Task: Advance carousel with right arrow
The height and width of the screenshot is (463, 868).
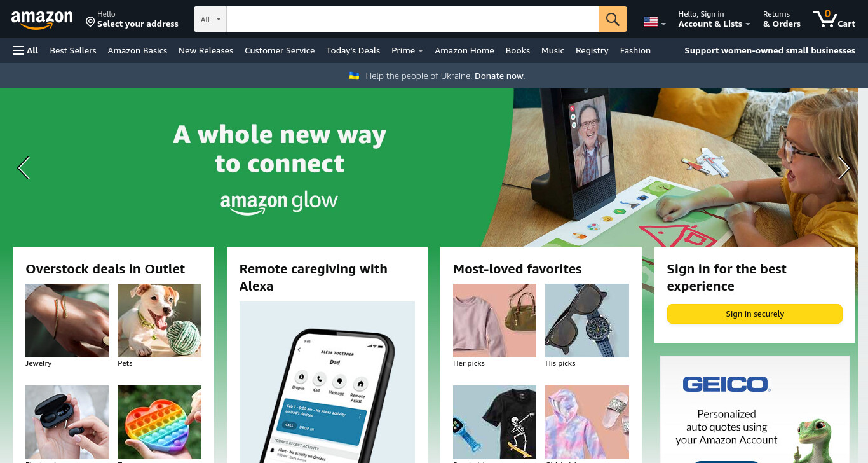Action: click(x=844, y=168)
